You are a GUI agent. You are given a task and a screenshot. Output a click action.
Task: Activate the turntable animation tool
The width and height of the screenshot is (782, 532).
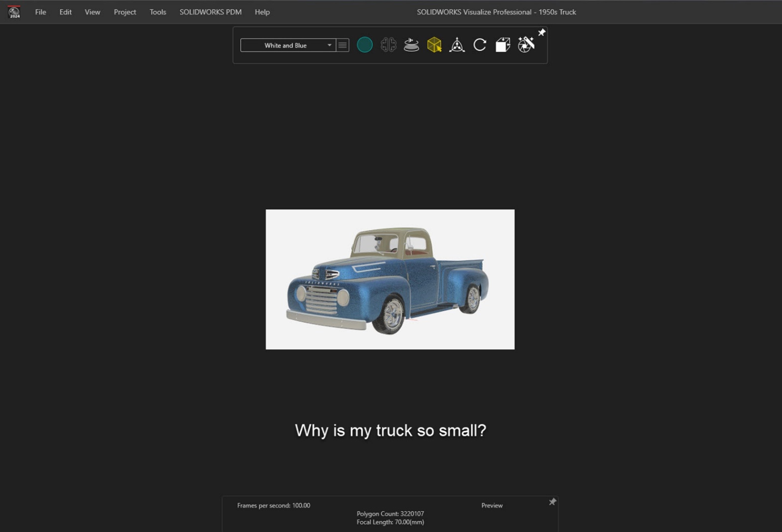[x=411, y=45]
